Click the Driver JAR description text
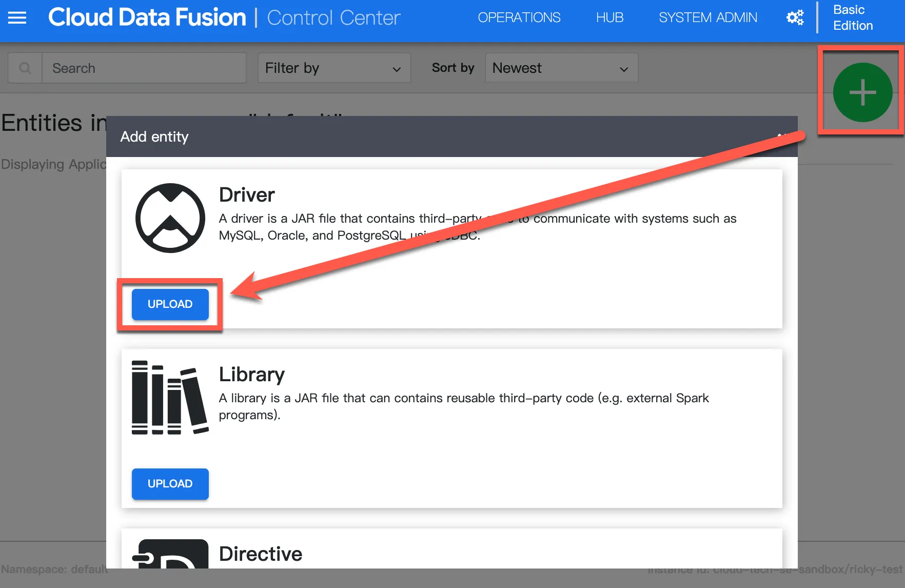Screen dimensions: 905x588 tap(478, 227)
